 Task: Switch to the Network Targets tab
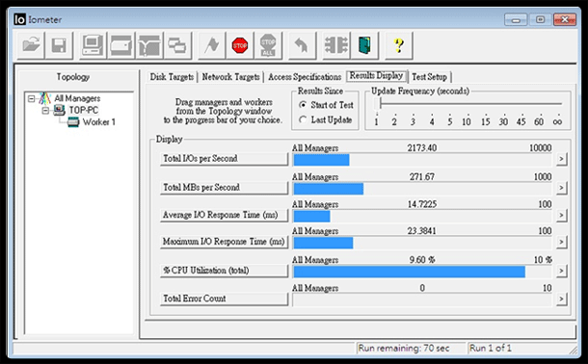[x=230, y=77]
